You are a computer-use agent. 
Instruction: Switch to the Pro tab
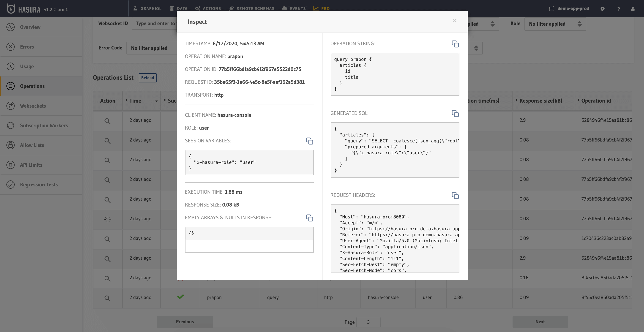tap(322, 8)
